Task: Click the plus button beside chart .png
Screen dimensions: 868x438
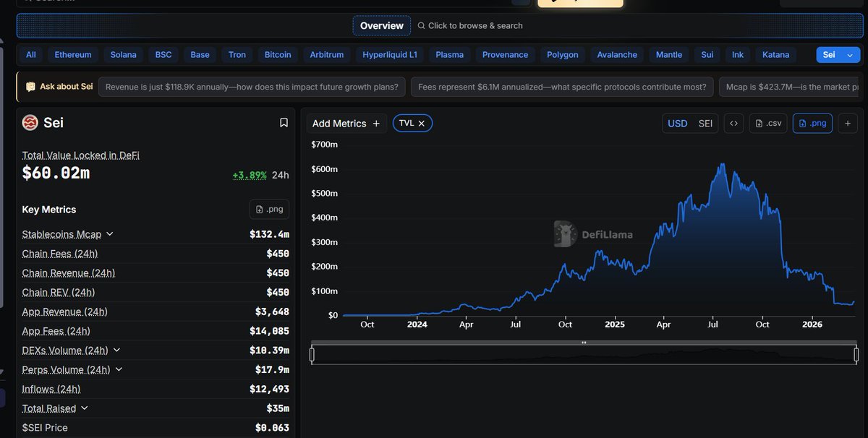Action: [848, 124]
